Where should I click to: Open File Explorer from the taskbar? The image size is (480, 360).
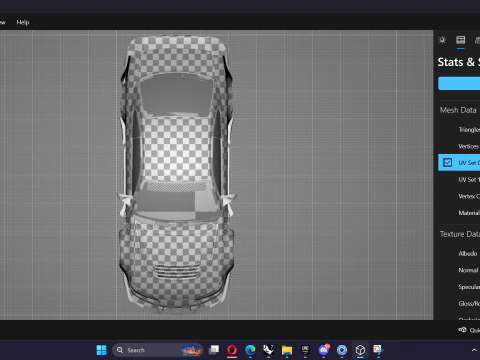pos(287,350)
